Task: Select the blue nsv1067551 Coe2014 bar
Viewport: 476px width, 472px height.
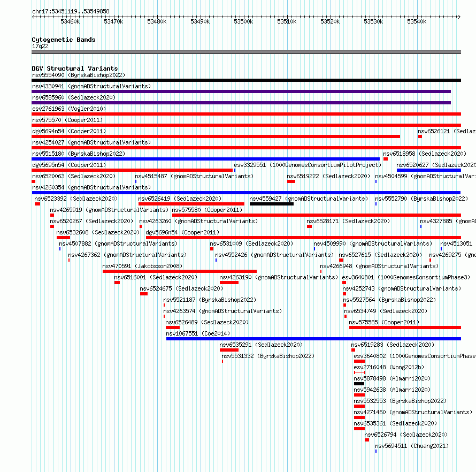Action: [x=313, y=339]
